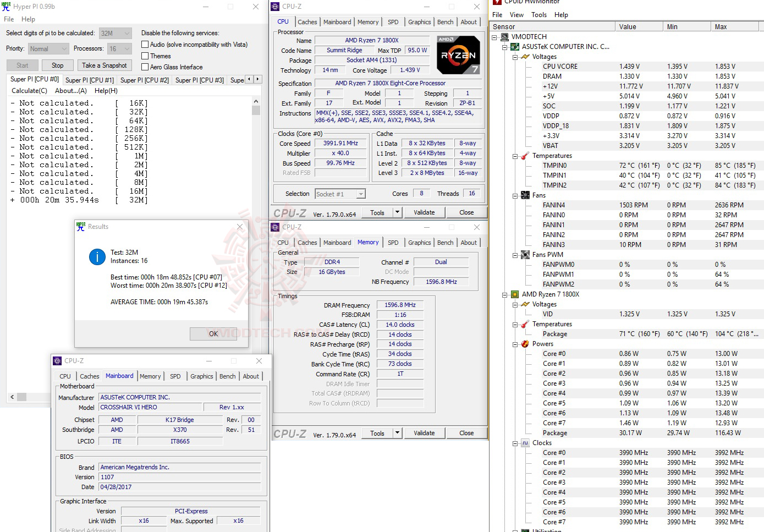Click the title icon of CPU-Z Memory window
The width and height of the screenshot is (764, 532).
pyautogui.click(x=275, y=227)
